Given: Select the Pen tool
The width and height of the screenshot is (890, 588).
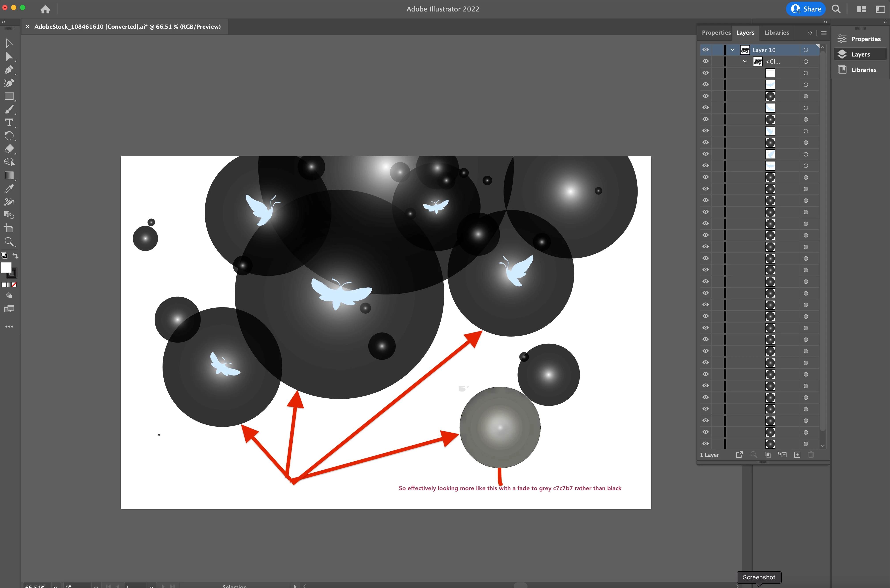Looking at the screenshot, I should coord(9,70).
